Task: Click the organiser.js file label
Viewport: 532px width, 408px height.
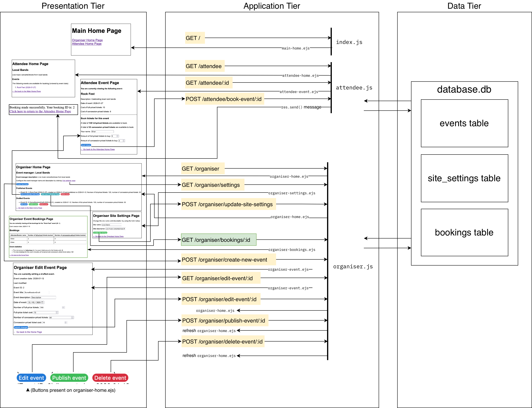Action: point(353,266)
